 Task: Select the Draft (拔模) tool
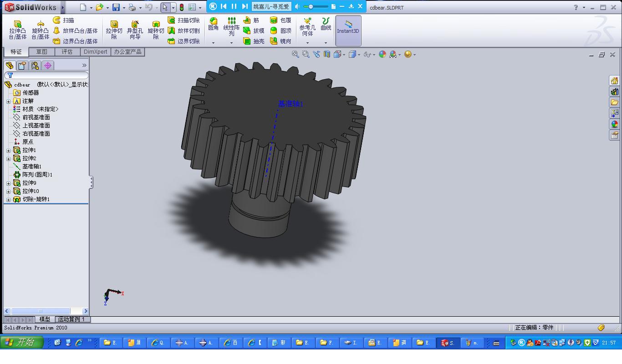pos(254,31)
